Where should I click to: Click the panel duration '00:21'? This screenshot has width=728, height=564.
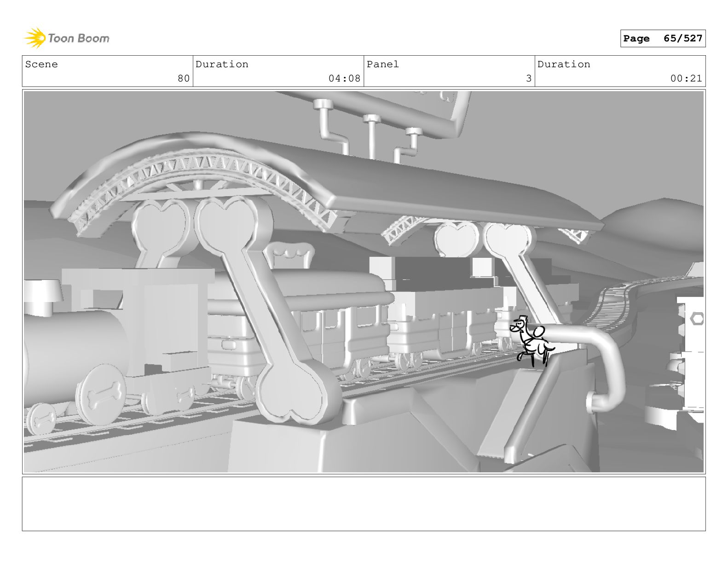686,78
